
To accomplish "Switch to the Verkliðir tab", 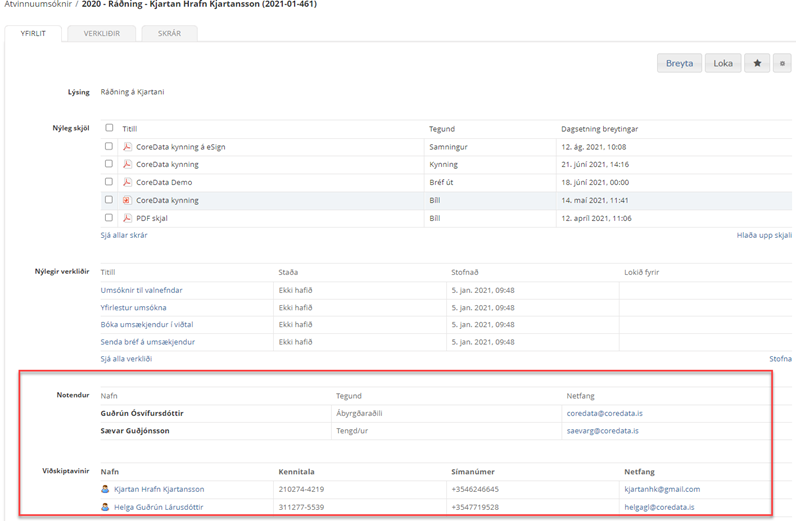I will (x=101, y=33).
